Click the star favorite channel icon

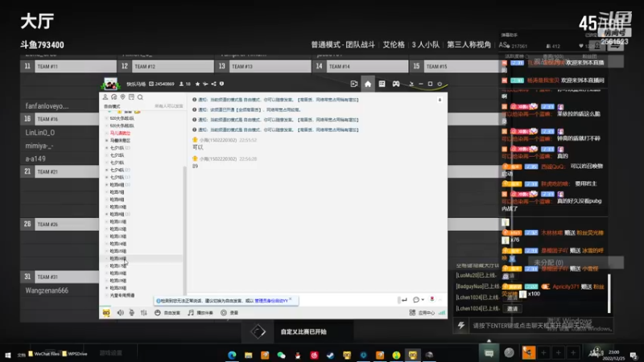click(x=197, y=84)
